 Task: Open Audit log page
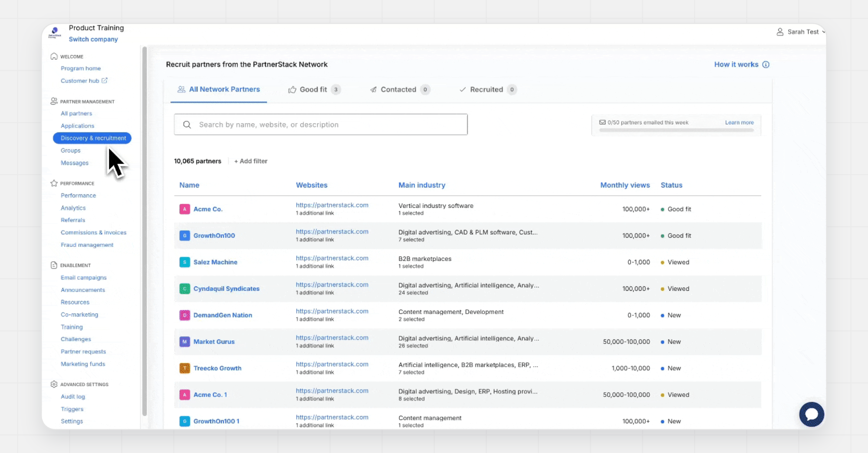click(x=73, y=397)
